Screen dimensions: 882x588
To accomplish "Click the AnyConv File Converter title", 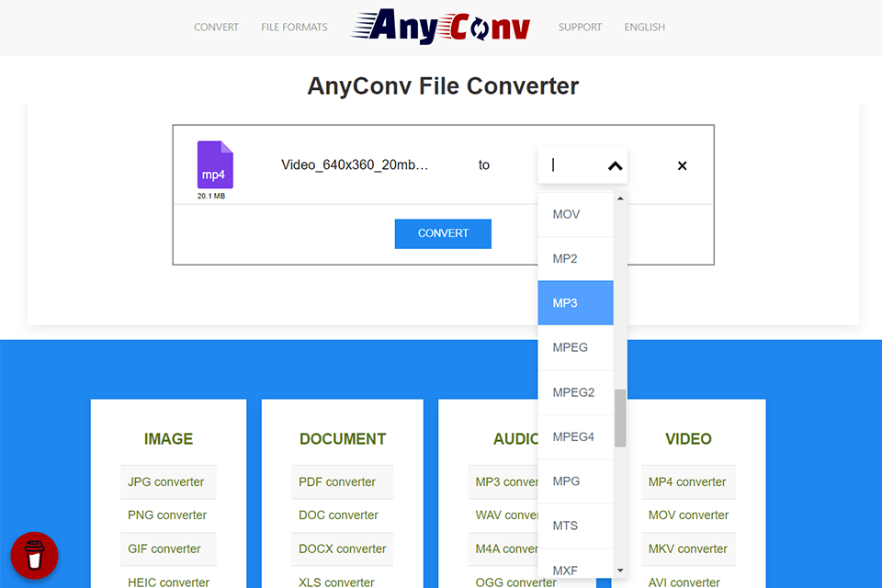I will click(443, 86).
